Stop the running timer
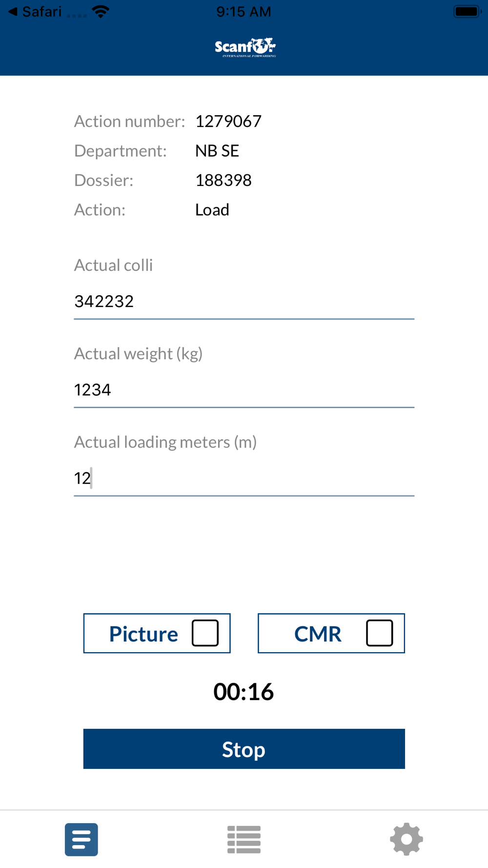 point(244,749)
